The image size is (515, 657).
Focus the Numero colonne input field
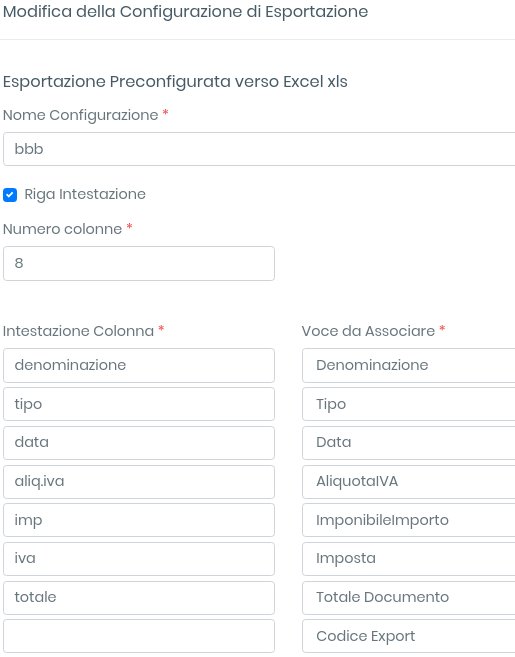coord(139,264)
